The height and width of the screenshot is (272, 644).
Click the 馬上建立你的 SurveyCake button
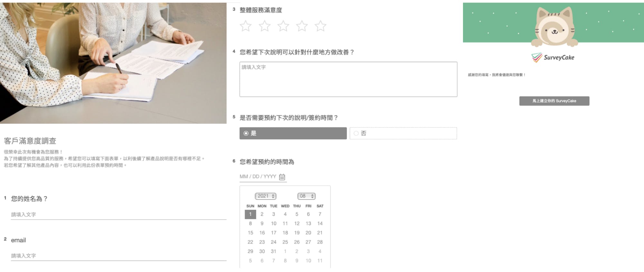point(554,101)
